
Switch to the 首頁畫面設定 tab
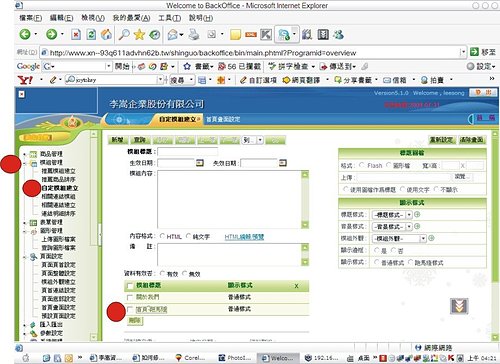pyautogui.click(x=223, y=119)
